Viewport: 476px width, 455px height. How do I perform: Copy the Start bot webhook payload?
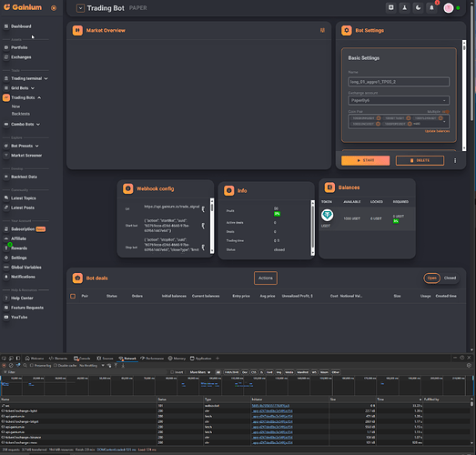[203, 226]
